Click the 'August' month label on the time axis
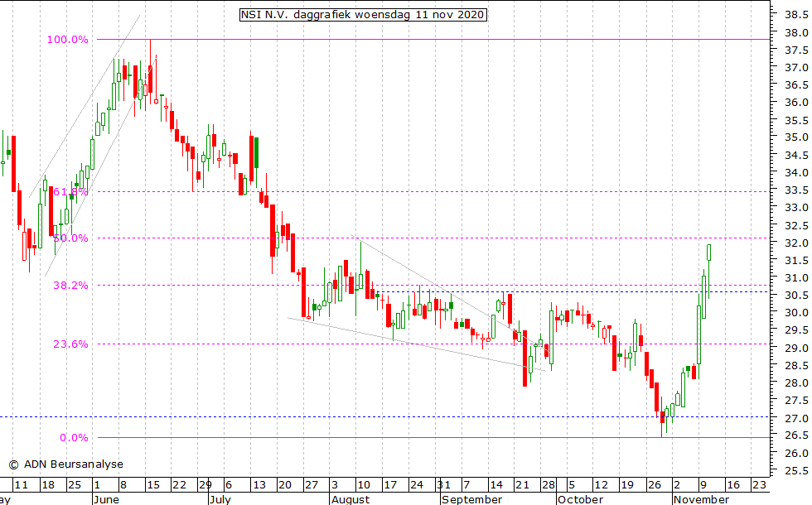 click(350, 499)
